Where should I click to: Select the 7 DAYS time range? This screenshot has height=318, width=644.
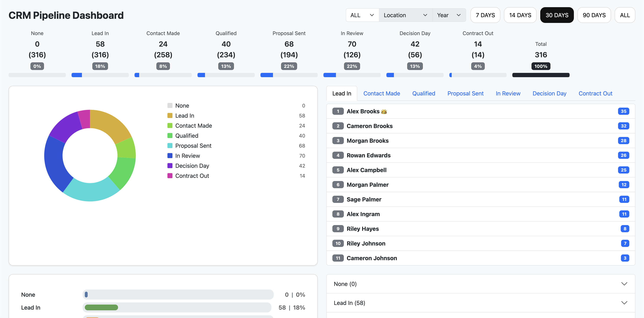pos(485,15)
